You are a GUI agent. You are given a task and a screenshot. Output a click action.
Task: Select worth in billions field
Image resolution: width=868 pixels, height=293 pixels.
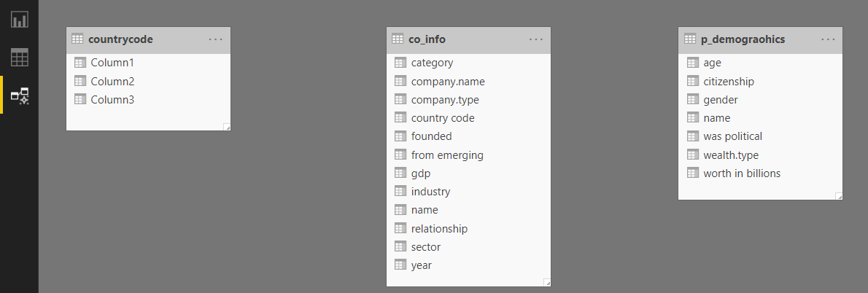click(761, 173)
